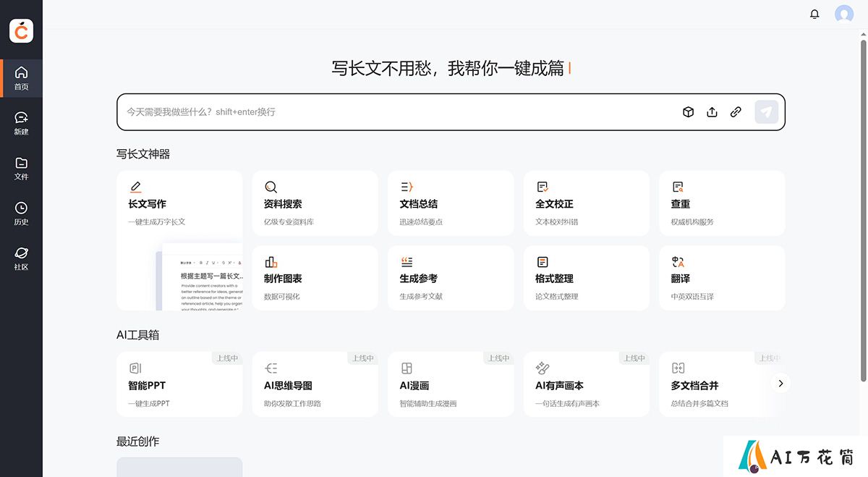Screen dimensions: 868x477
Task: Open the 生成参考 card title
Action: [419, 279]
